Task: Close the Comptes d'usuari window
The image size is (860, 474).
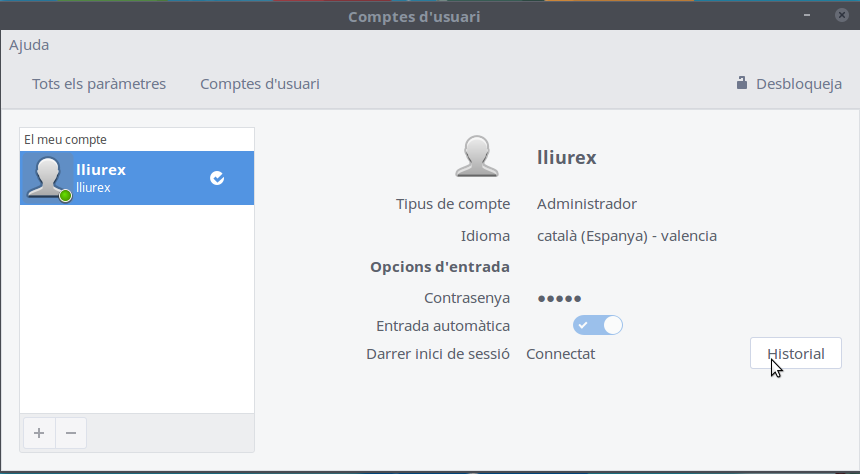Action: point(838,16)
